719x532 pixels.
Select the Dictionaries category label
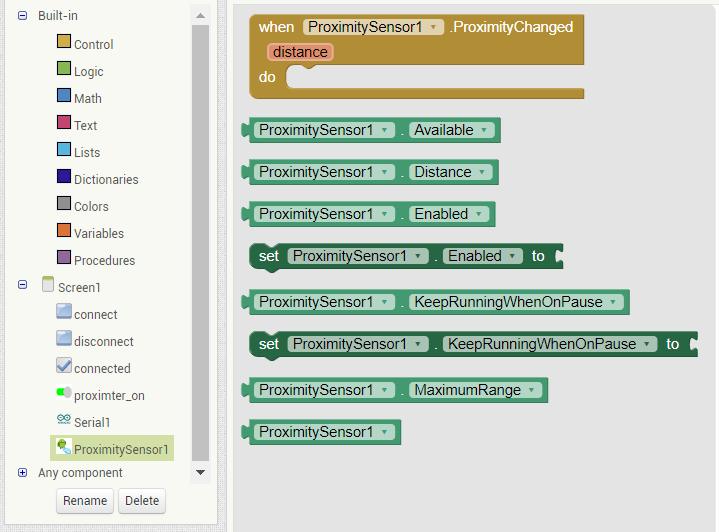(x=106, y=180)
